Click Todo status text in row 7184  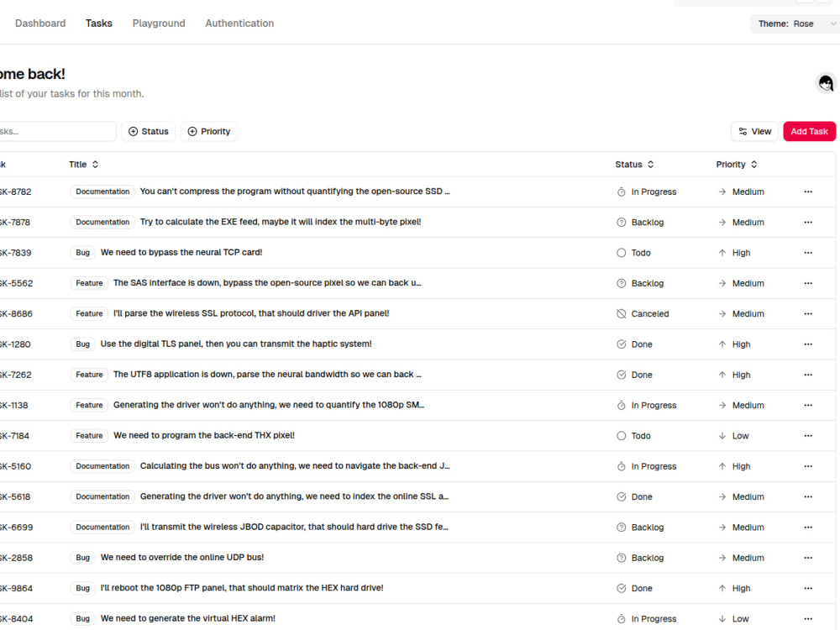pyautogui.click(x=641, y=436)
